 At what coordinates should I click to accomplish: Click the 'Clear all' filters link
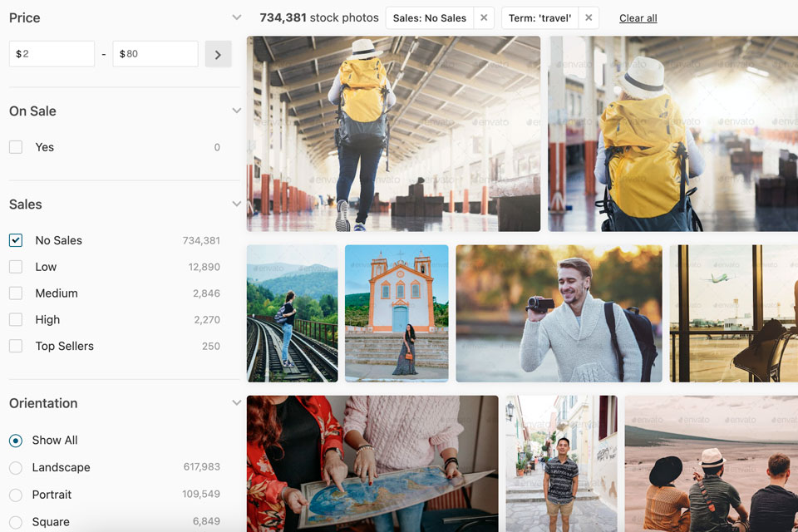click(638, 18)
